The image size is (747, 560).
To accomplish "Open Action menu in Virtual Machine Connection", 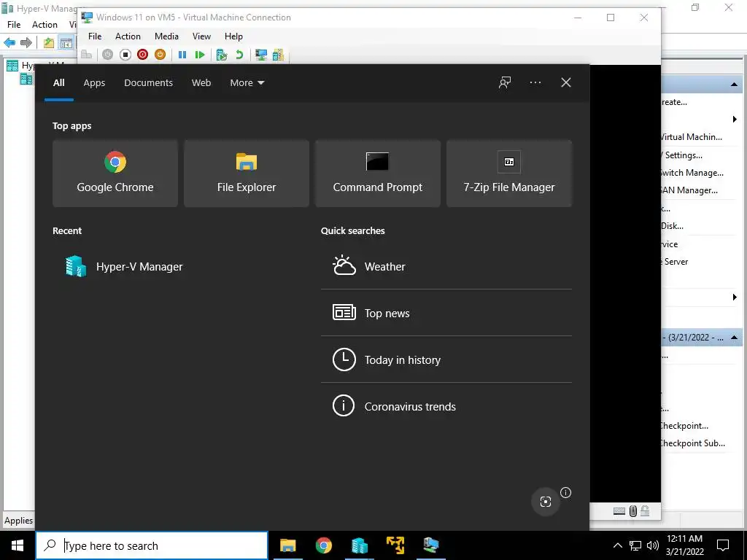I will (128, 36).
